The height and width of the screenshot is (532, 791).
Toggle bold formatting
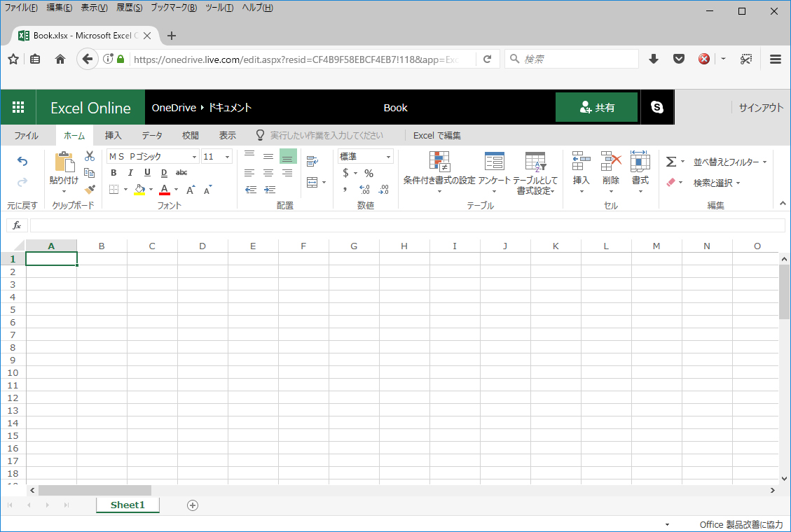point(114,173)
